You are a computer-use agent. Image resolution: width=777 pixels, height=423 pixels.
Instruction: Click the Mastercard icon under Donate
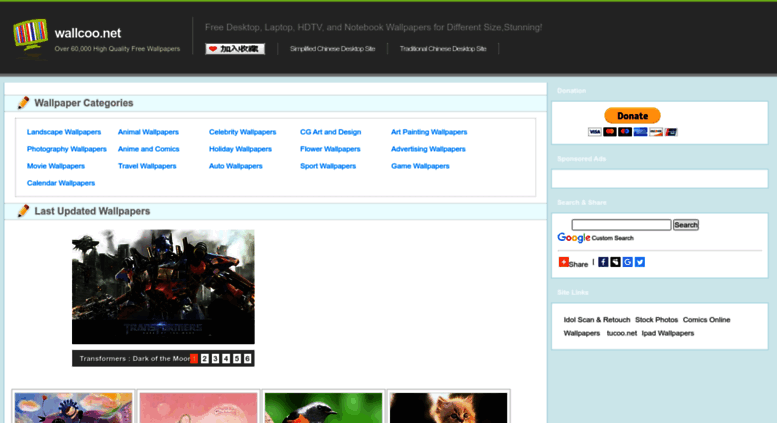610,132
